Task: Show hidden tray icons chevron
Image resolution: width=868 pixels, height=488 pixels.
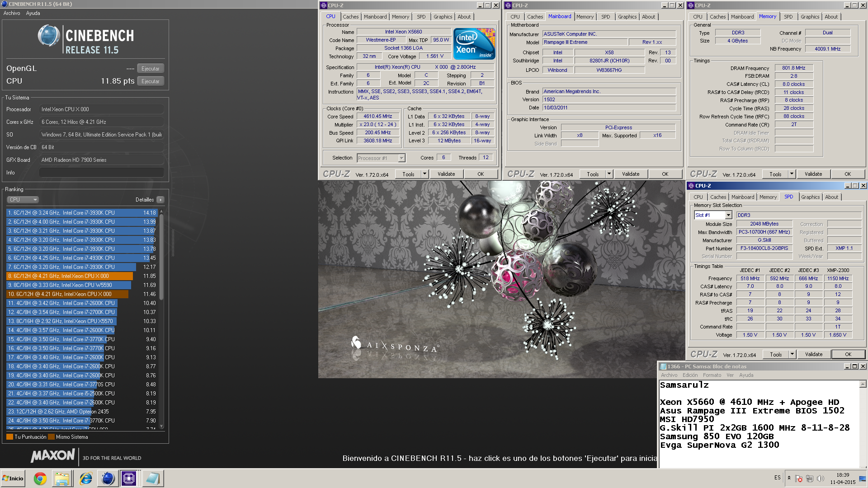Action: [x=789, y=478]
